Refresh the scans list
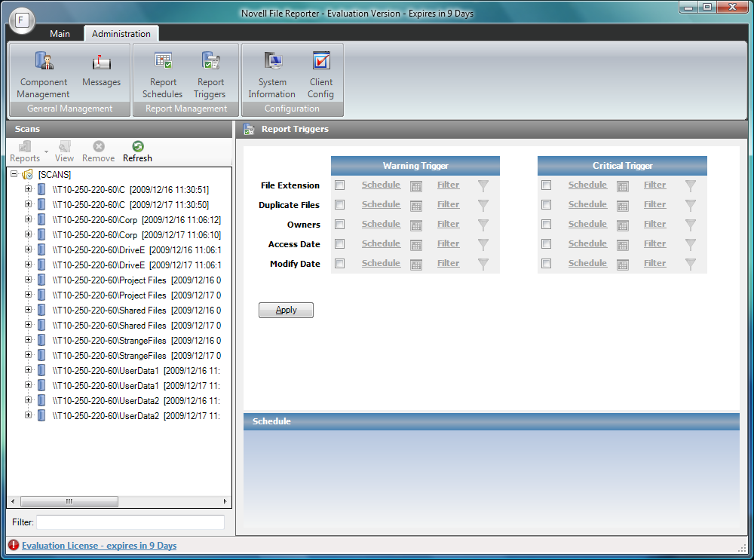 tap(137, 151)
